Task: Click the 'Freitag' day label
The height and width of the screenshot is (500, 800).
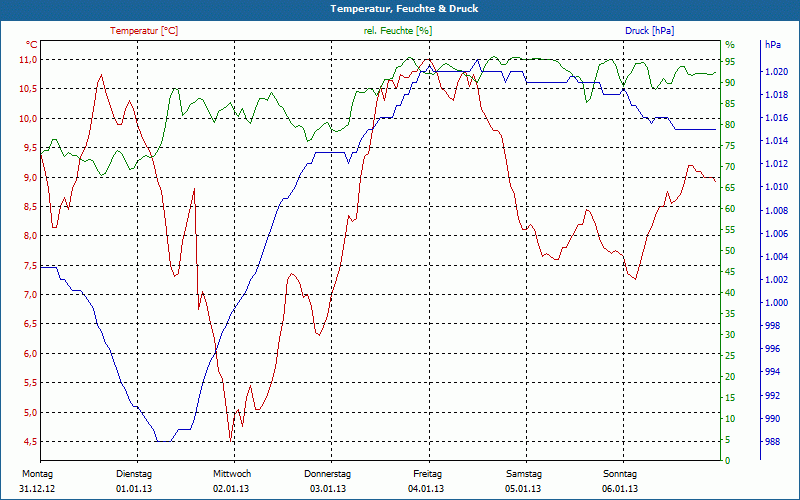Action: pyautogui.click(x=428, y=474)
